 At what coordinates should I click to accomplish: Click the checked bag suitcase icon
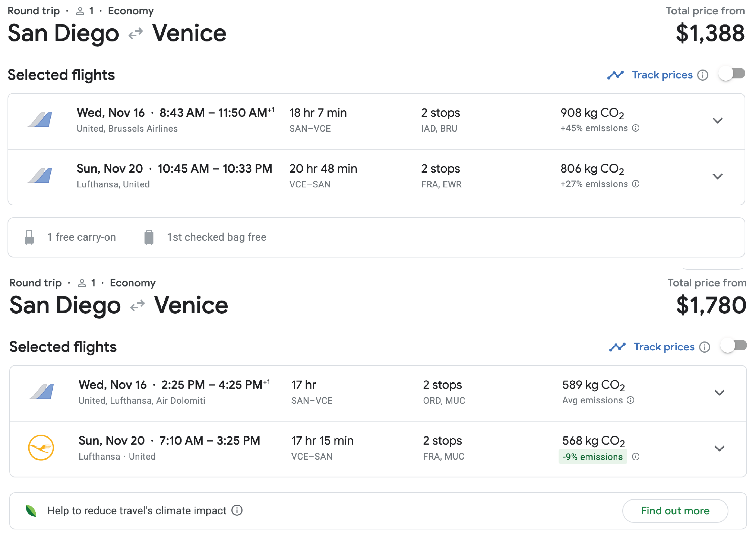149,237
